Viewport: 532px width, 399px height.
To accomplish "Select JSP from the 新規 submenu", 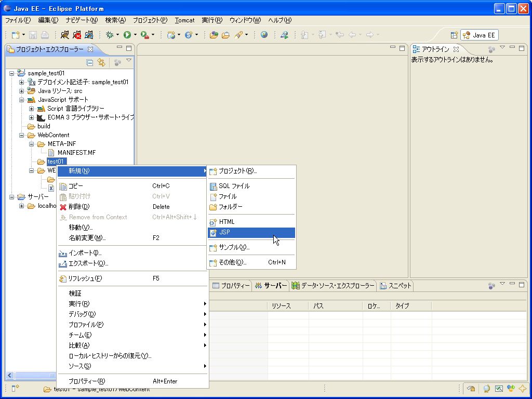I will (251, 232).
